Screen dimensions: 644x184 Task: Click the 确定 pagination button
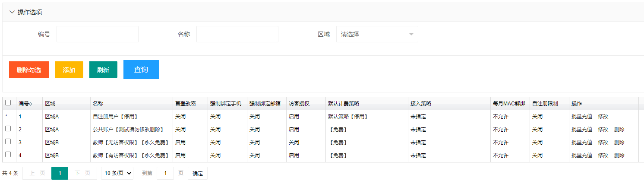click(x=198, y=173)
